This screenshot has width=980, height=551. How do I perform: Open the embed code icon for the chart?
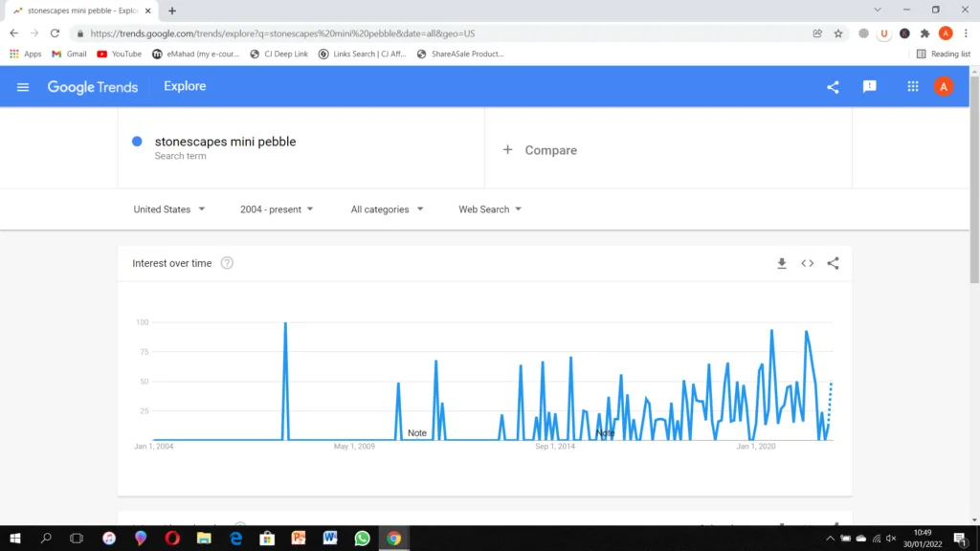pyautogui.click(x=808, y=264)
